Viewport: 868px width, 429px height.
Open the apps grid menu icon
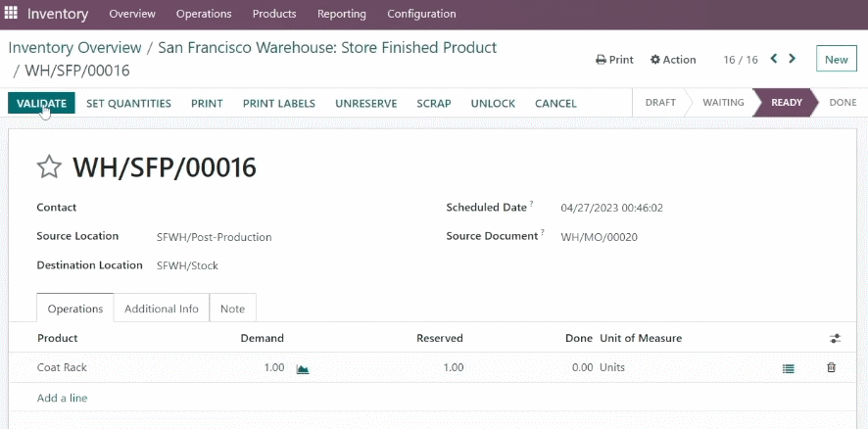click(x=11, y=13)
